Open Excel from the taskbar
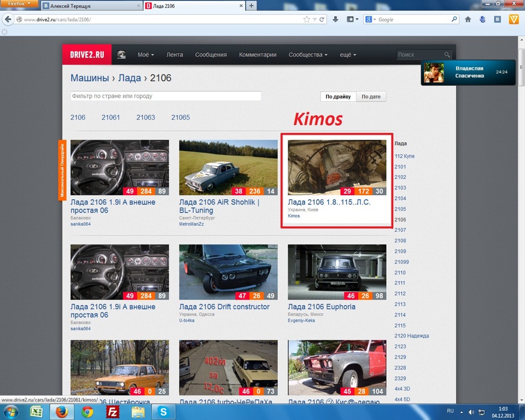This screenshot has height=420, width=525. pos(37,412)
